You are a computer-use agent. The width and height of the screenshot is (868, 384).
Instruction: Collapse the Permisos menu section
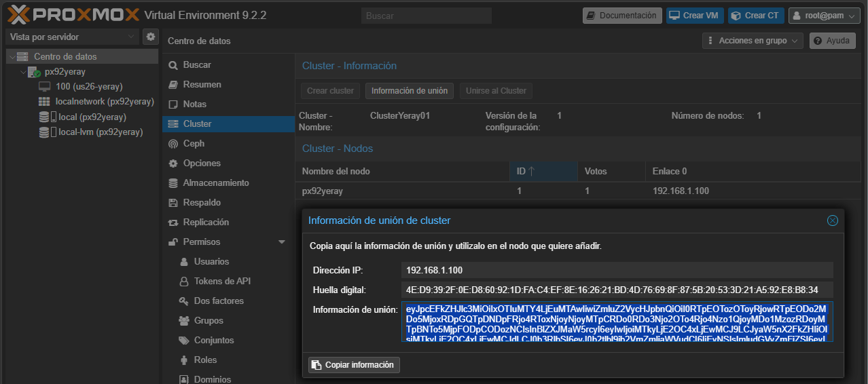[282, 242]
